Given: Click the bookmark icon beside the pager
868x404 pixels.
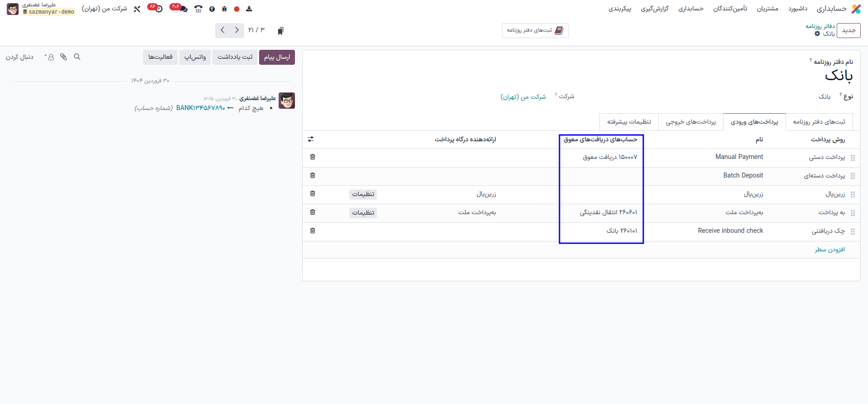Looking at the screenshot, I should (280, 31).
